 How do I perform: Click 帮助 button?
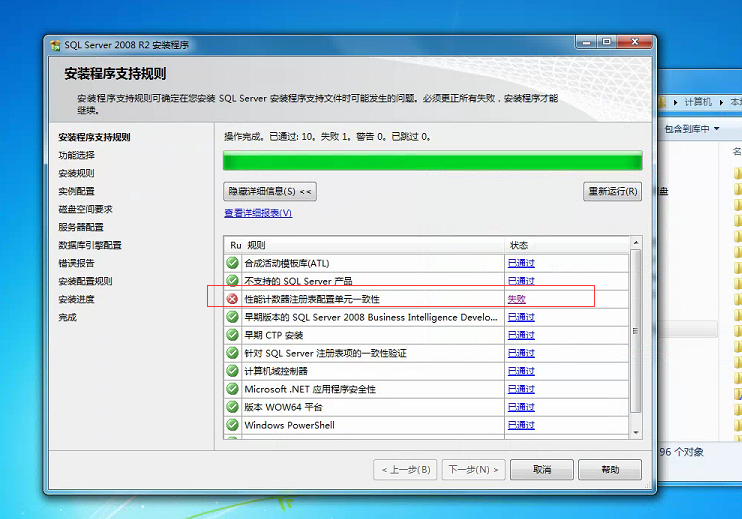(x=610, y=469)
